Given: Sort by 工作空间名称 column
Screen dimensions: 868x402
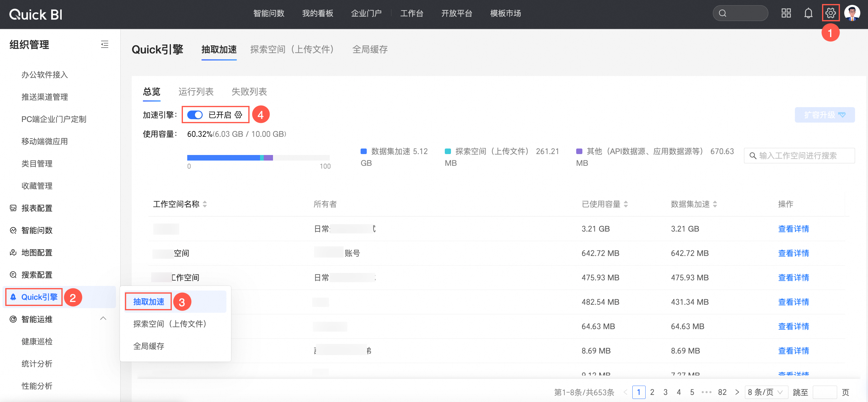Looking at the screenshot, I should [x=205, y=204].
